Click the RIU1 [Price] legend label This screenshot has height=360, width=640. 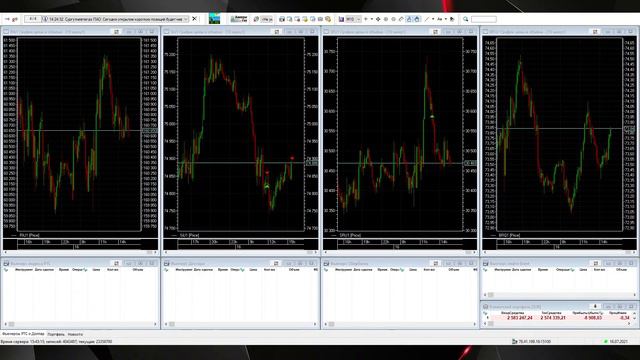[29, 236]
